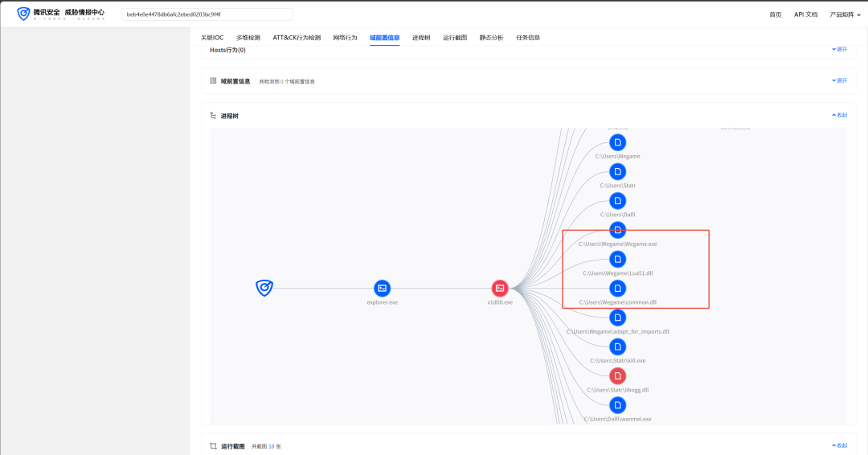Screen dimensions: 868x455
Task: Expand the 域前置信息 section
Action: pos(840,81)
